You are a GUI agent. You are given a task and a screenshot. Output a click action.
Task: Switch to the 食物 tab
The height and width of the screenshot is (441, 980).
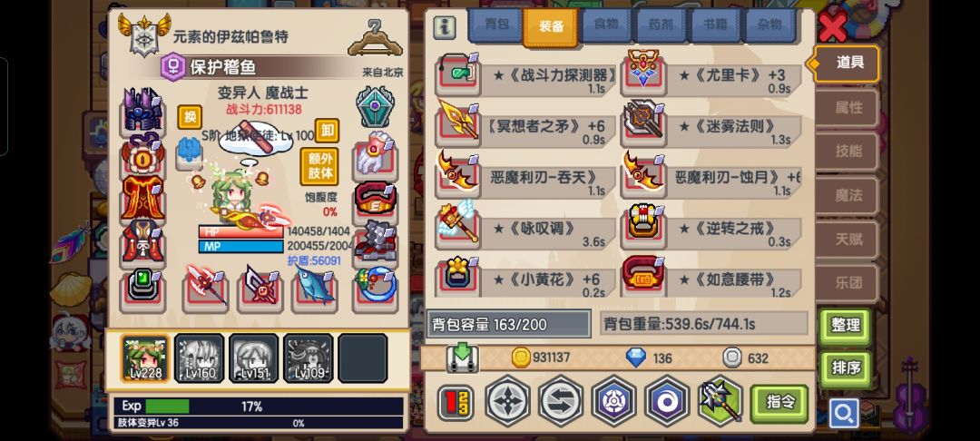point(605,25)
